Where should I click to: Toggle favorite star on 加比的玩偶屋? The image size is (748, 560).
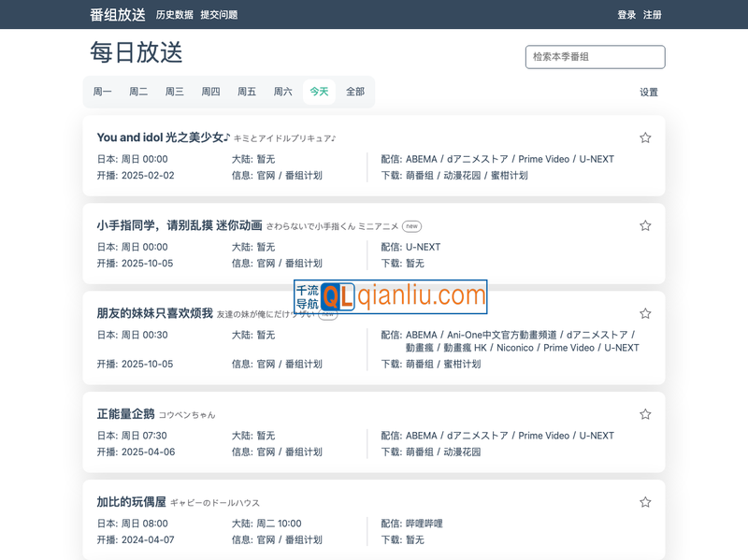pyautogui.click(x=644, y=501)
